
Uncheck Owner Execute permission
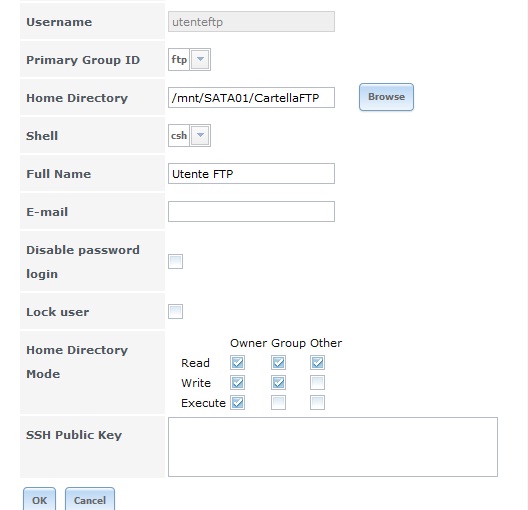click(x=237, y=403)
